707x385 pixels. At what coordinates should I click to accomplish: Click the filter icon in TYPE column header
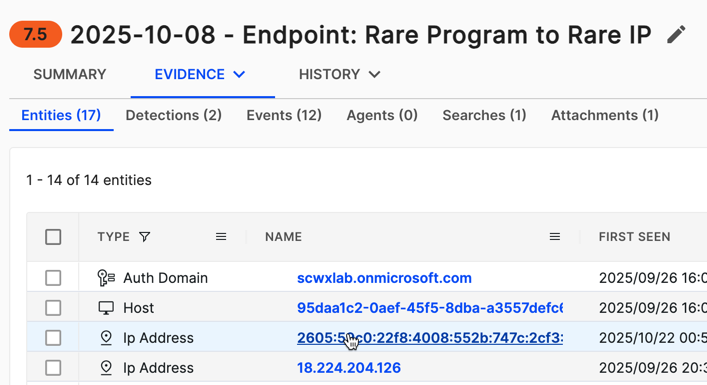[x=144, y=237]
